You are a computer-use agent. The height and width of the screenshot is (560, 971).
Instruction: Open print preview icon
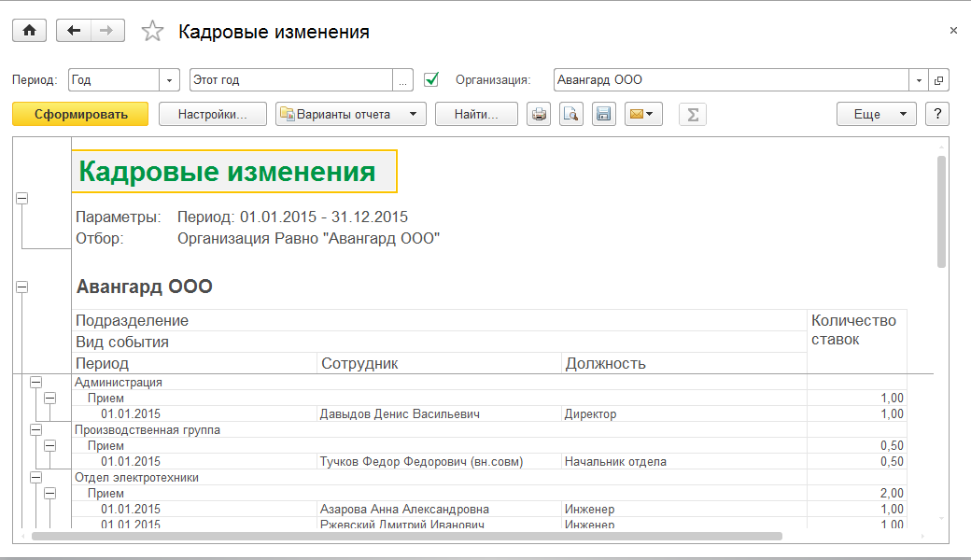570,114
